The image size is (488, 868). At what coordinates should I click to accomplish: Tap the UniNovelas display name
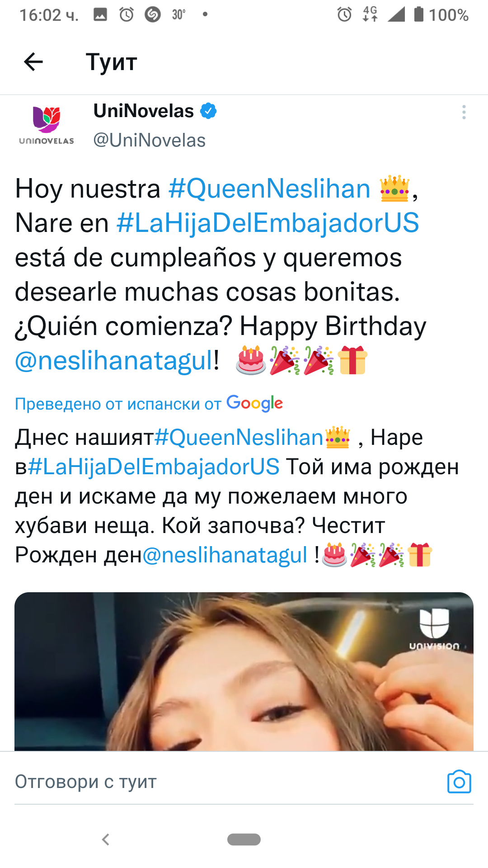[x=144, y=111]
